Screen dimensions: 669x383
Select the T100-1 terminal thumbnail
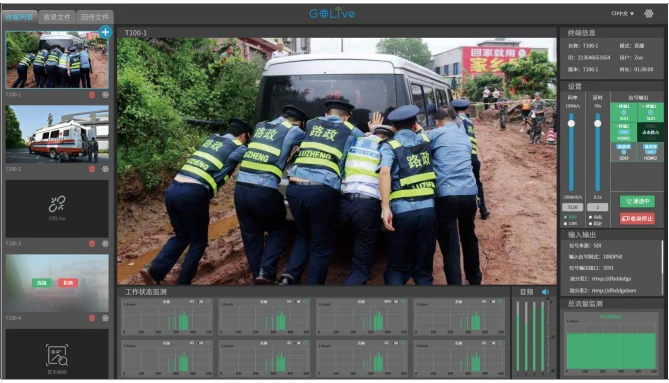point(57,60)
